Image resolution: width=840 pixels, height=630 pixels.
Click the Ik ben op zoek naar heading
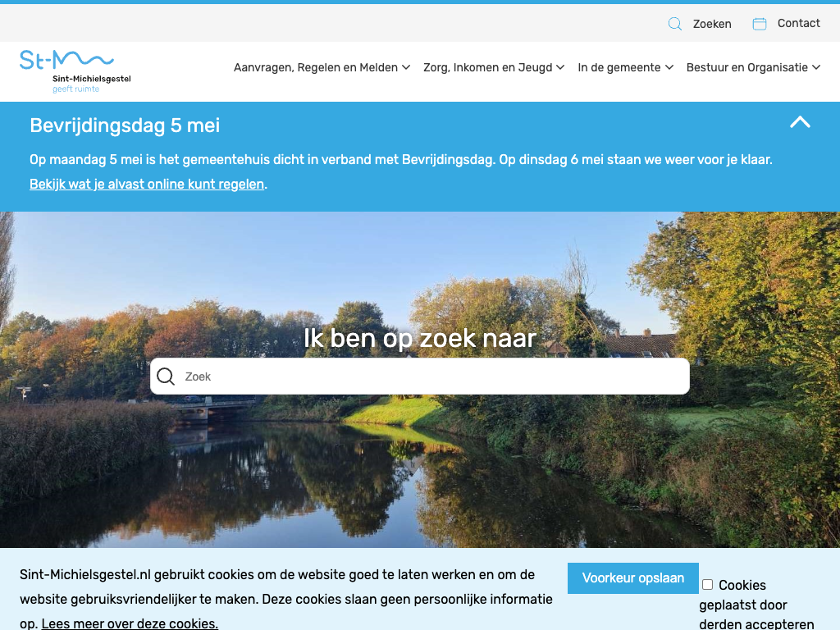click(x=419, y=338)
